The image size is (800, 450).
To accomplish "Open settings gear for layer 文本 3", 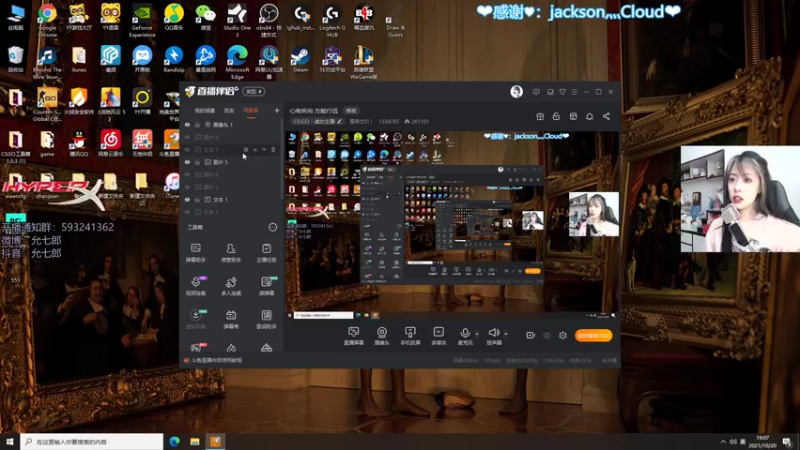I will (246, 149).
